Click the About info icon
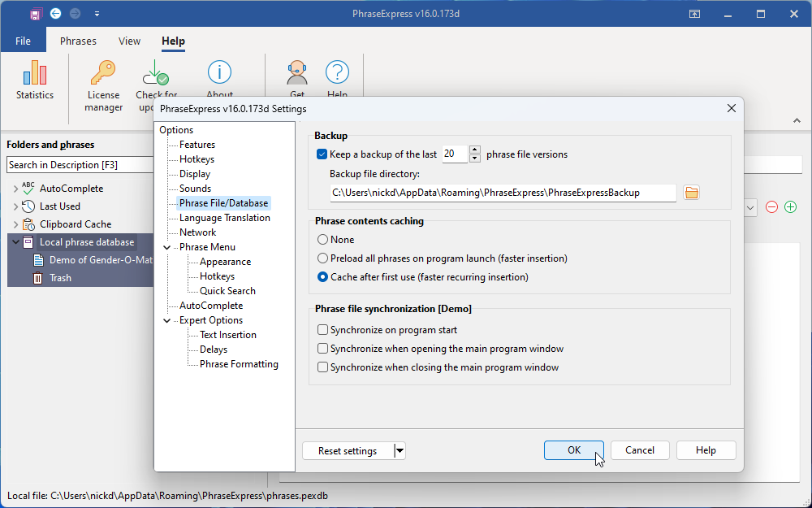812x508 pixels. pyautogui.click(x=219, y=73)
